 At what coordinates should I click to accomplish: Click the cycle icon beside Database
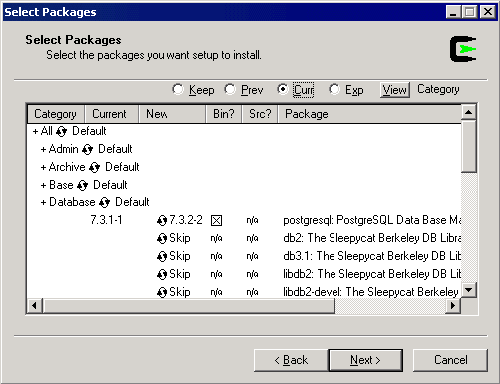tap(104, 202)
